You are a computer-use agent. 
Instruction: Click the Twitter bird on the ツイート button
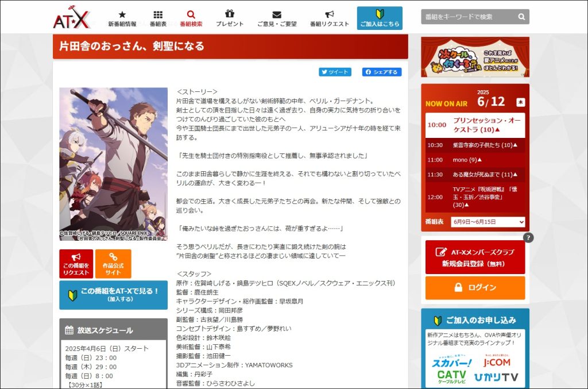pos(323,72)
